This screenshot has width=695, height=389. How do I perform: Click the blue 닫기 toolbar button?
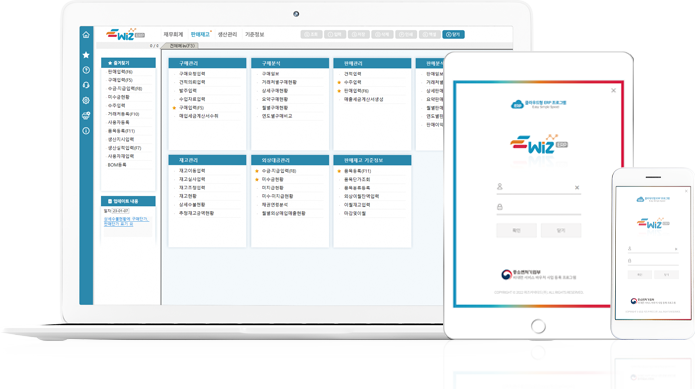tap(453, 35)
